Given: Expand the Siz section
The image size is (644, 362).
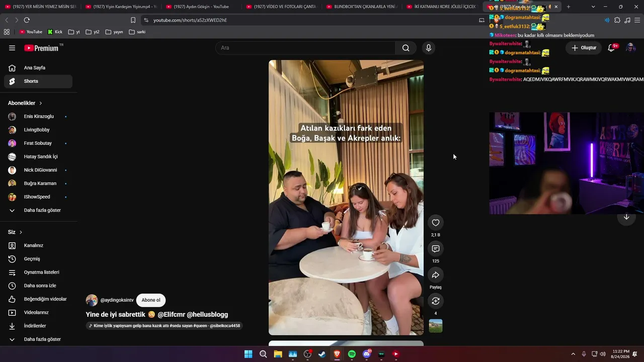Looking at the screenshot, I should click(x=15, y=232).
